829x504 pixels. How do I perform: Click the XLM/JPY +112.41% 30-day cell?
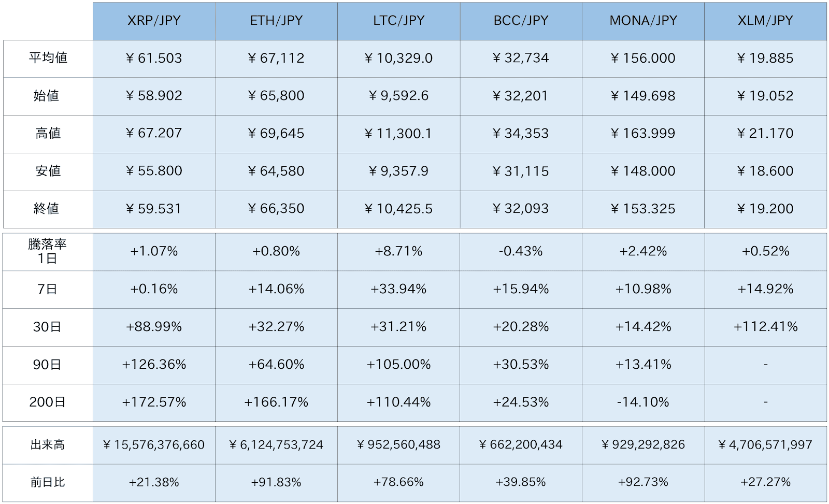pyautogui.click(x=765, y=327)
